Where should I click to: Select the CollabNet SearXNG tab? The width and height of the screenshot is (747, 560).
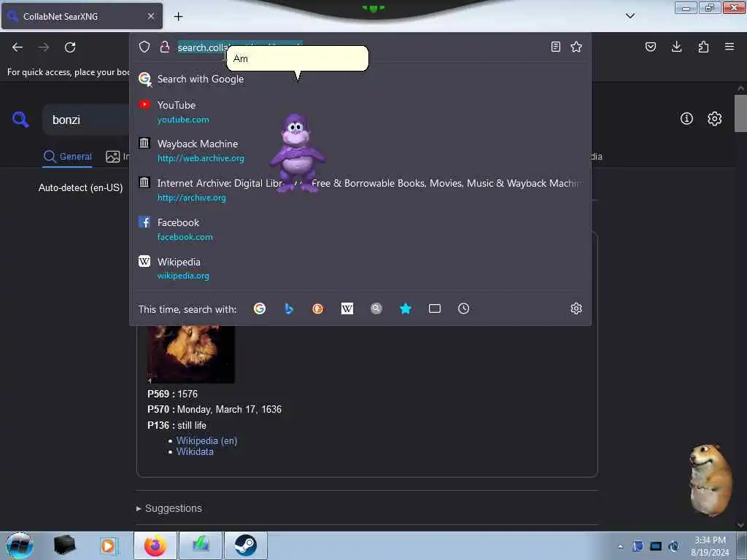coord(82,16)
